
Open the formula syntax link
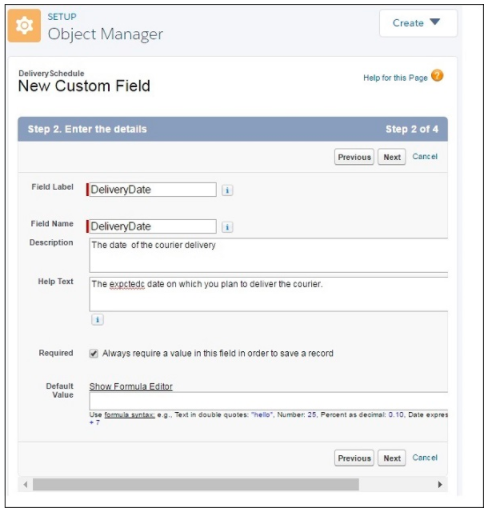click(x=129, y=415)
